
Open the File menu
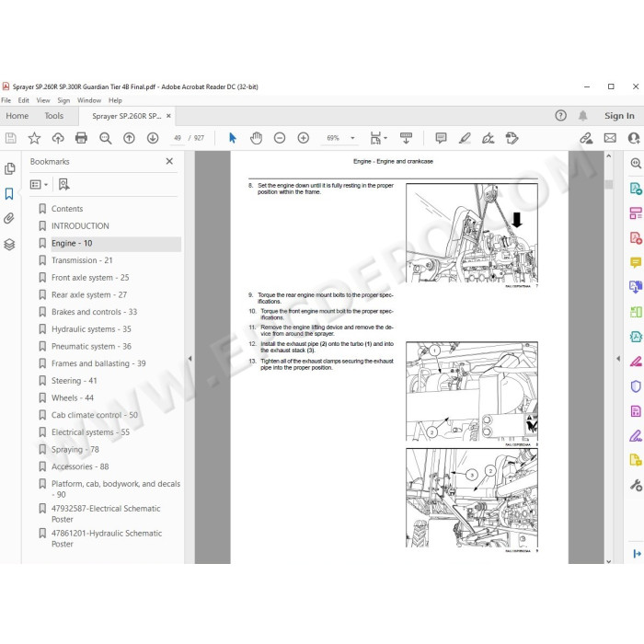[6, 100]
